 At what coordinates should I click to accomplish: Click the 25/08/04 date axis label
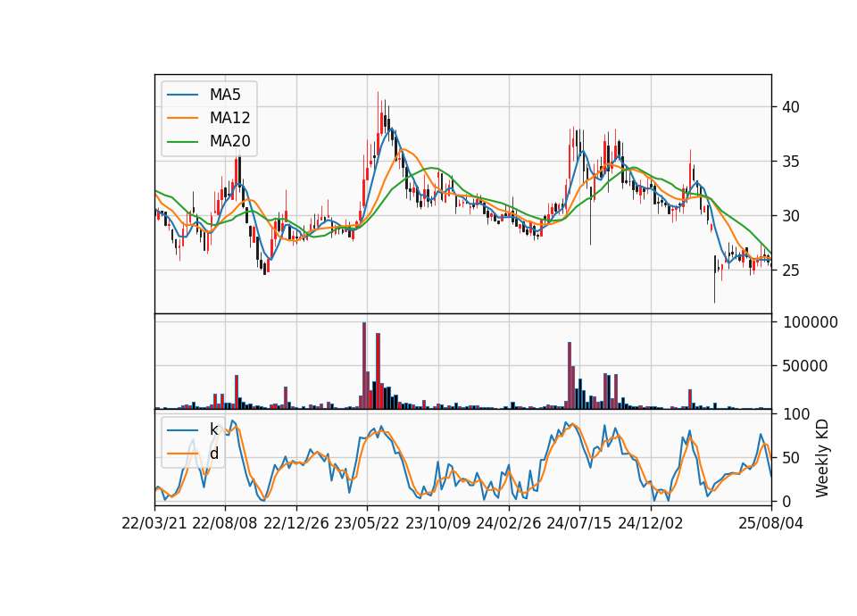click(770, 523)
